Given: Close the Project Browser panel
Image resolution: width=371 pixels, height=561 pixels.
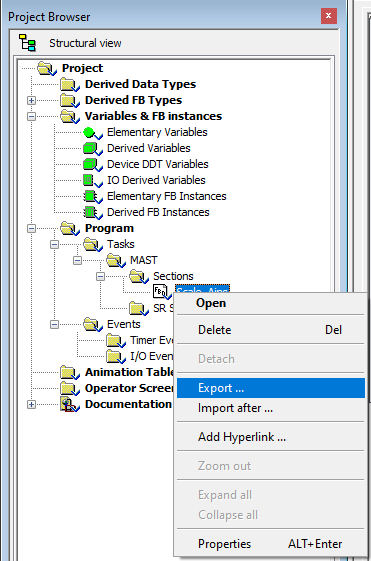Looking at the screenshot, I should point(328,16).
